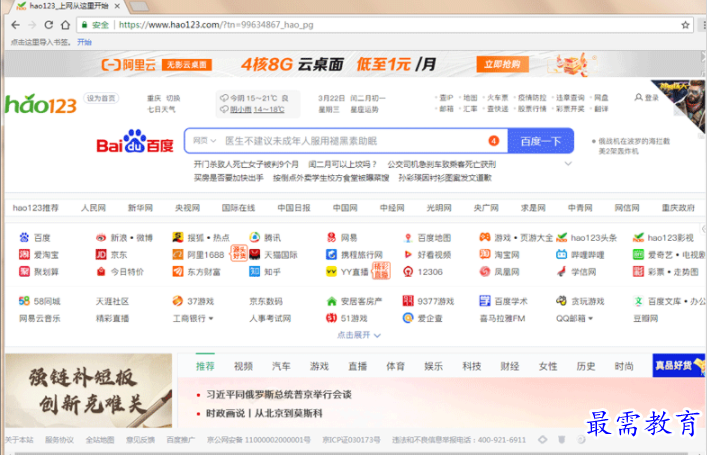
Task: Open the 好看视频 icon link
Action: [x=408, y=255]
